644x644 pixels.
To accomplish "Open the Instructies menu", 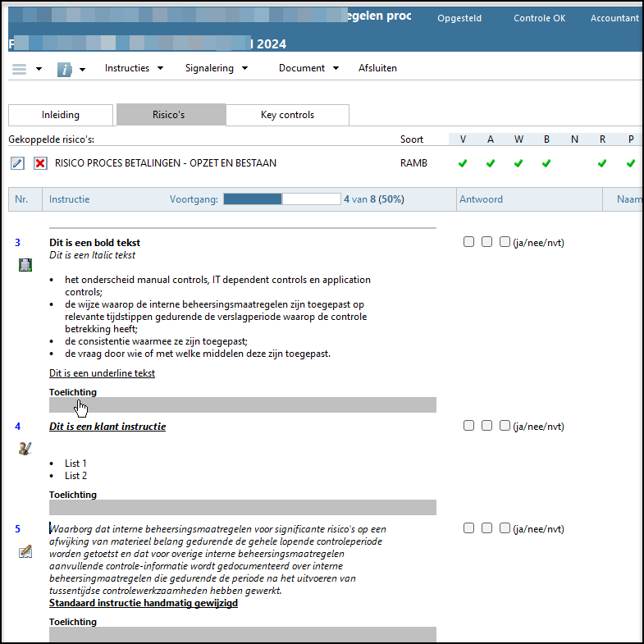I will pos(127,68).
